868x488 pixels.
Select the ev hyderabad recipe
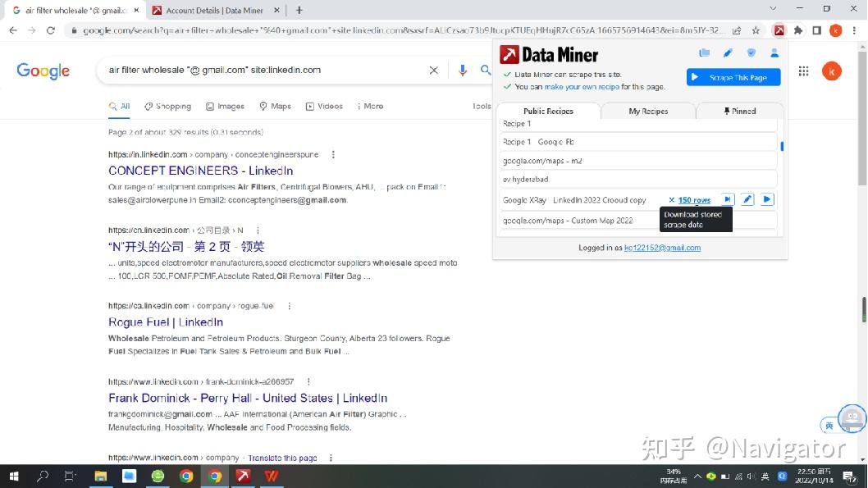click(x=637, y=180)
